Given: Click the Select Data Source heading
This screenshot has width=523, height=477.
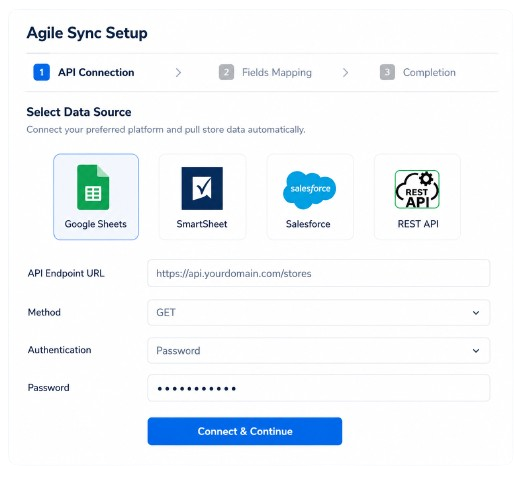Looking at the screenshot, I should [x=79, y=112].
